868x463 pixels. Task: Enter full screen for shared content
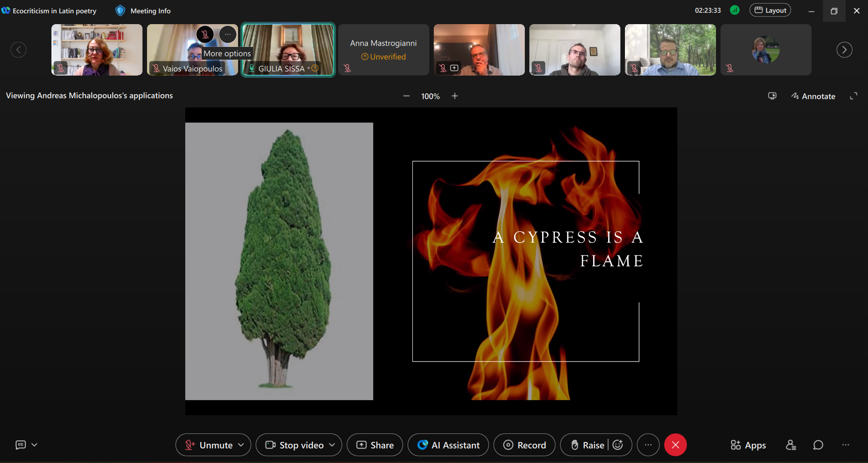tap(853, 96)
